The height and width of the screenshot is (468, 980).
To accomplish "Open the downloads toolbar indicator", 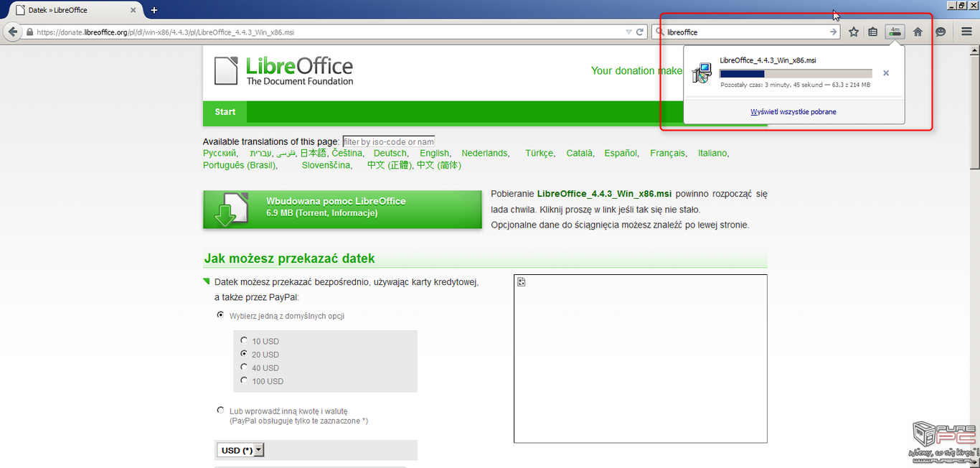I will click(895, 32).
